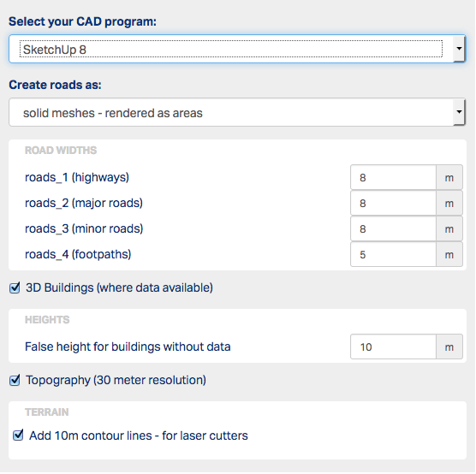Screen dimensions: 476x474
Task: Click the contour lines for laser cutters label
Action: (x=139, y=435)
